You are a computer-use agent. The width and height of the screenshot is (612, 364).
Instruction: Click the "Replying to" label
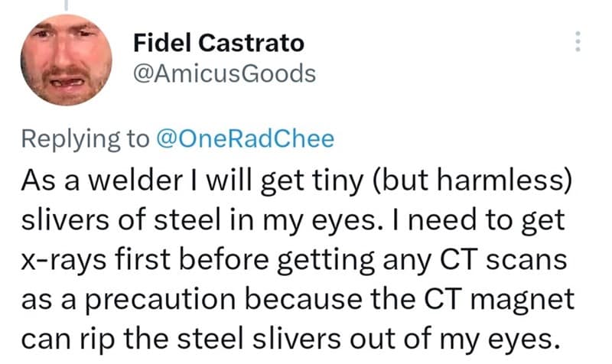coord(86,138)
